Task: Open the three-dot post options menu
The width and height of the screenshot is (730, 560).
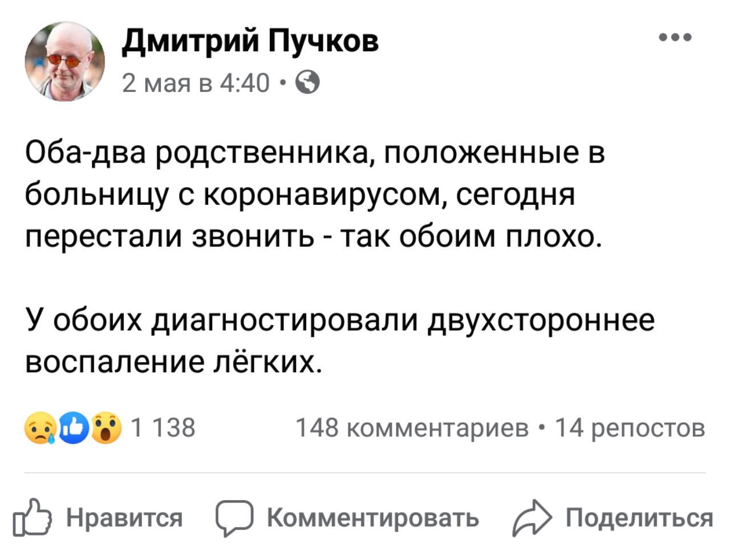Action: coord(675,39)
